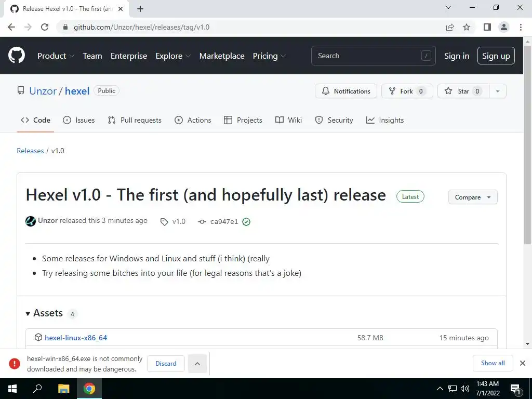Open volume control in system tray
Image resolution: width=532 pixels, height=399 pixels.
tap(465, 389)
